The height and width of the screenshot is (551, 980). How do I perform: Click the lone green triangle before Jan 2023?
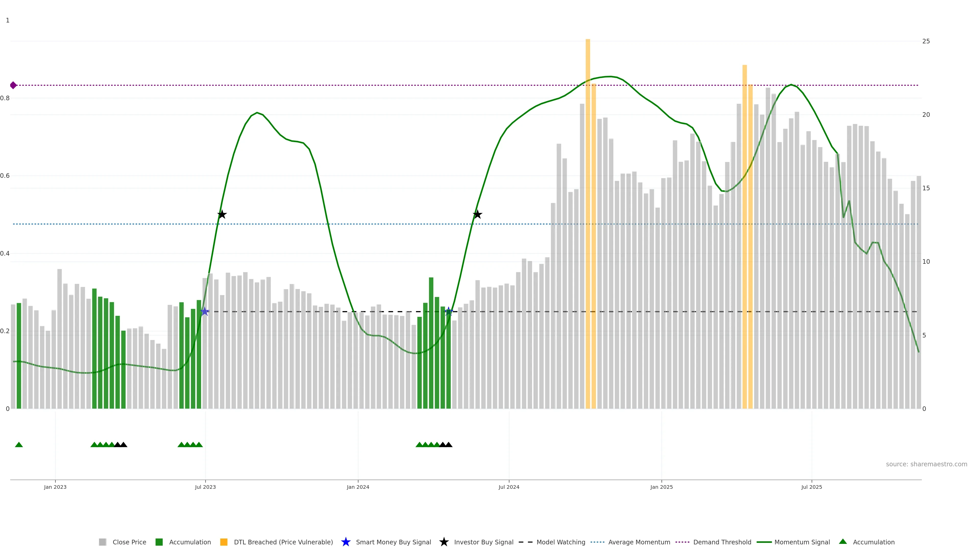coord(19,445)
